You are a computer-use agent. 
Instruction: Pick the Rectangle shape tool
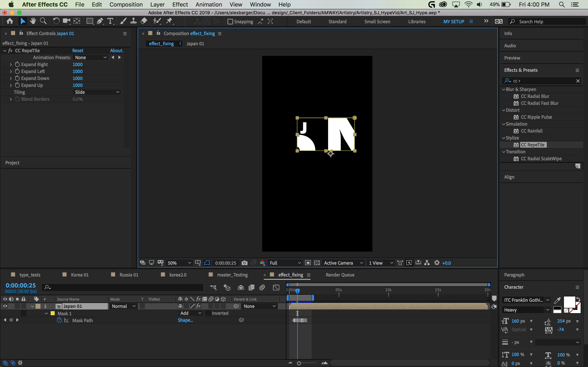coord(90,21)
